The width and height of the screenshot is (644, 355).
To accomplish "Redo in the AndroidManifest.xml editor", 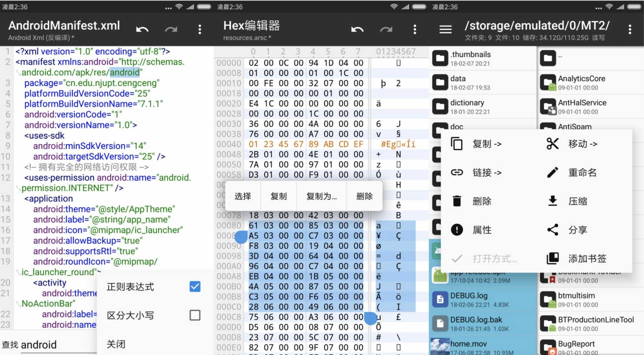I will (x=171, y=29).
